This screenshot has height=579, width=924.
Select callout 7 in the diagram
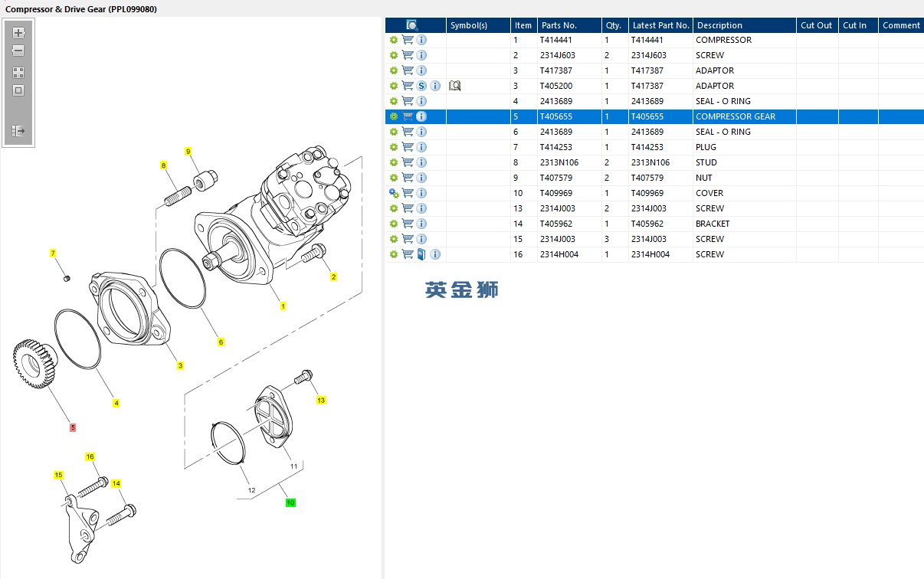coord(53,253)
